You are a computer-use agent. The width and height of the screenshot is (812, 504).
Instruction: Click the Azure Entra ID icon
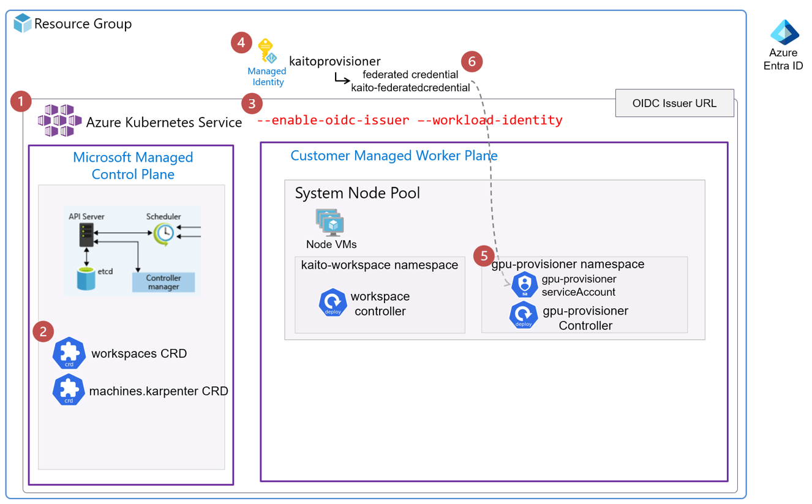coord(784,32)
